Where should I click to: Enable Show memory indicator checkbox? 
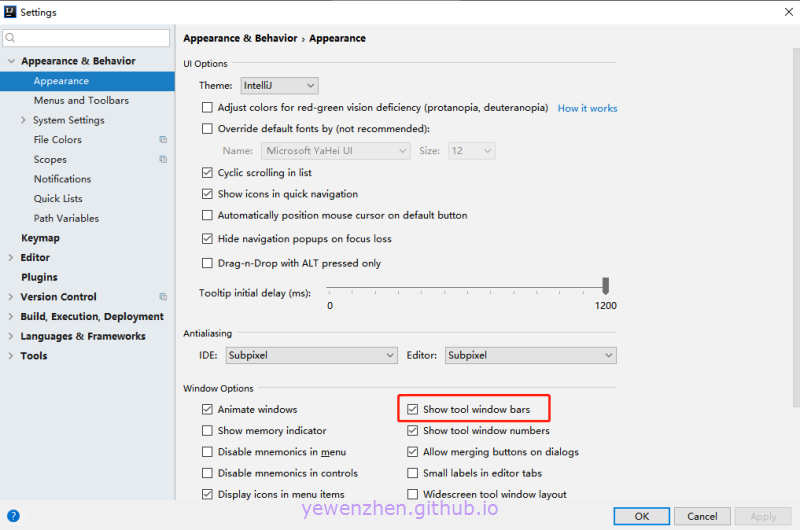click(x=208, y=431)
